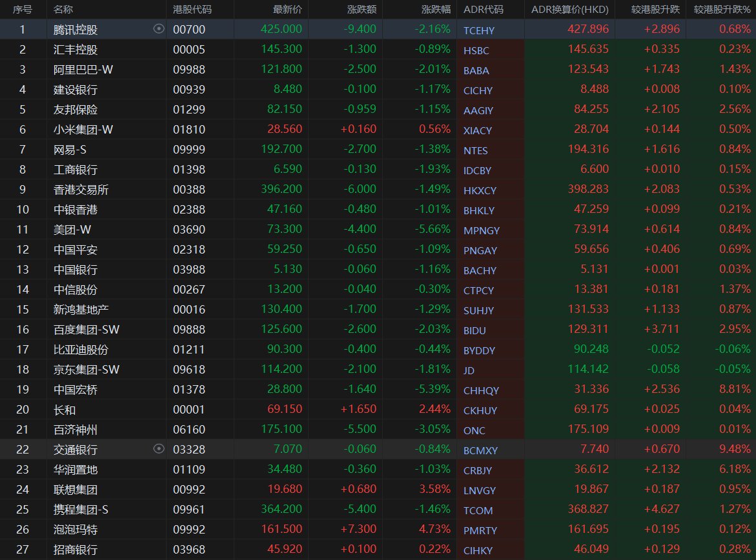Select the 小米集团-W stock name
Screen dimensions: 756x560
pos(83,130)
